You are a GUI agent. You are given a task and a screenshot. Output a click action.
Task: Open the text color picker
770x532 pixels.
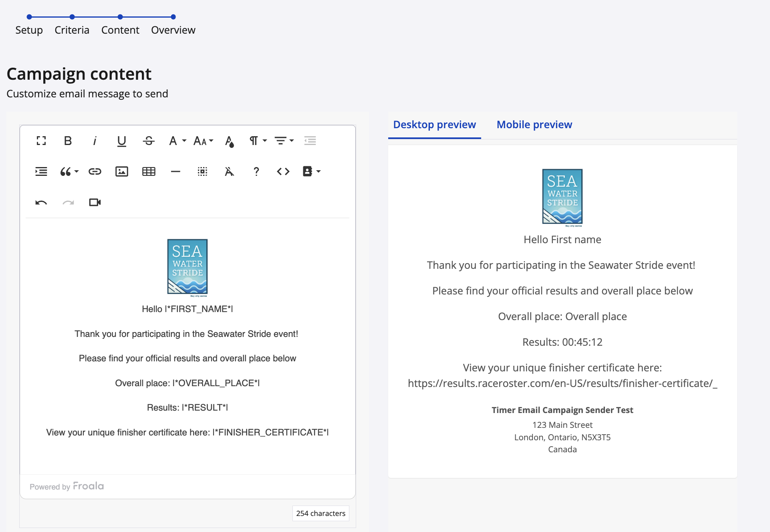click(x=229, y=141)
